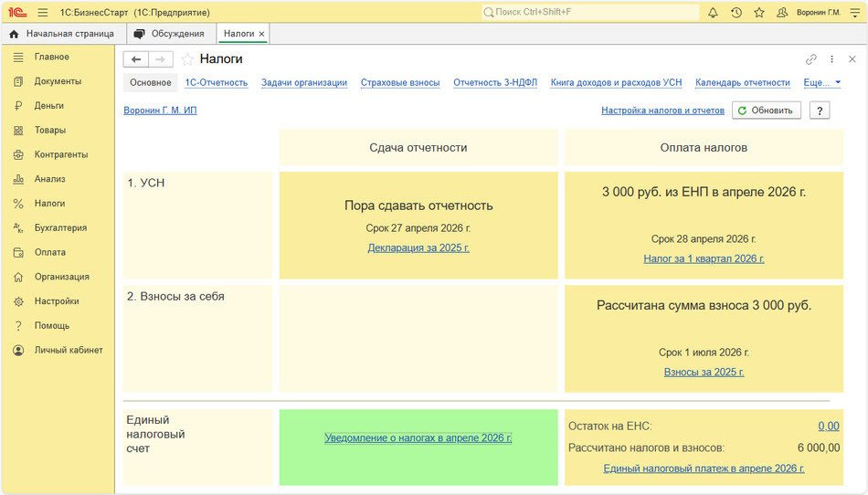868x495 pixels.
Task: Open Налог за 1 квартал 2026 г.
Action: point(704,258)
